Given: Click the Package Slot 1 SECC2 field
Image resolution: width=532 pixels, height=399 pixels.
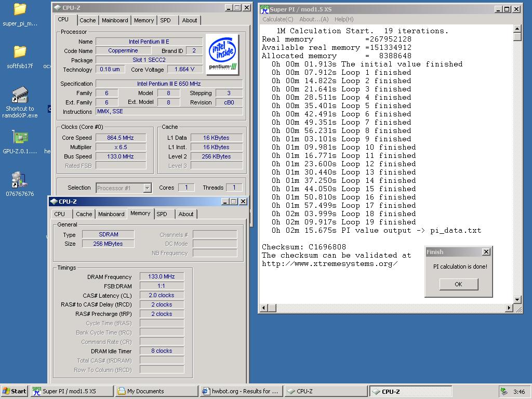Looking at the screenshot, I should pyautogui.click(x=149, y=60).
